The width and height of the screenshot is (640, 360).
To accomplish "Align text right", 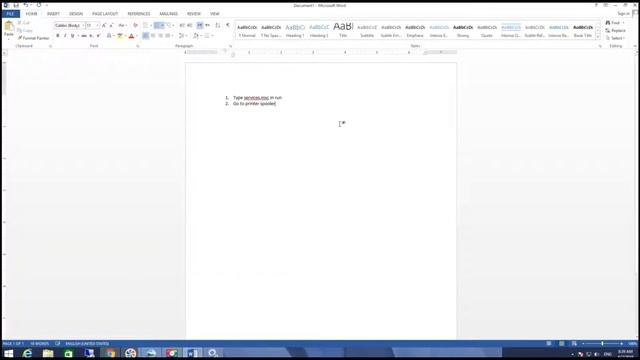I will [x=160, y=36].
